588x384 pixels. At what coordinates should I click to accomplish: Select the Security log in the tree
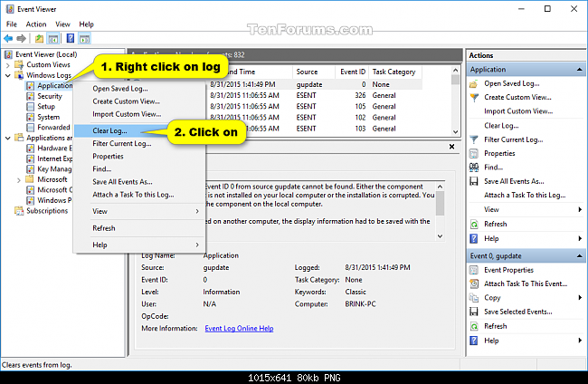(x=49, y=96)
